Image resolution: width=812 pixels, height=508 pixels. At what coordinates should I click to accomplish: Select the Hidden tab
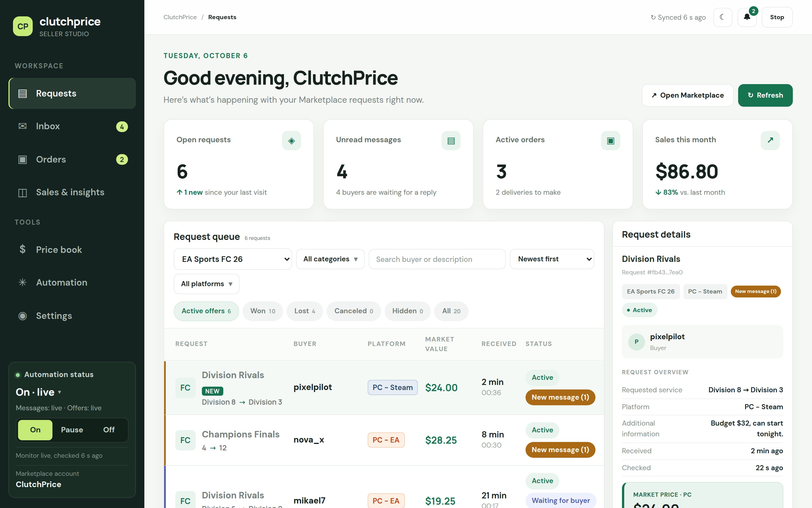point(407,311)
